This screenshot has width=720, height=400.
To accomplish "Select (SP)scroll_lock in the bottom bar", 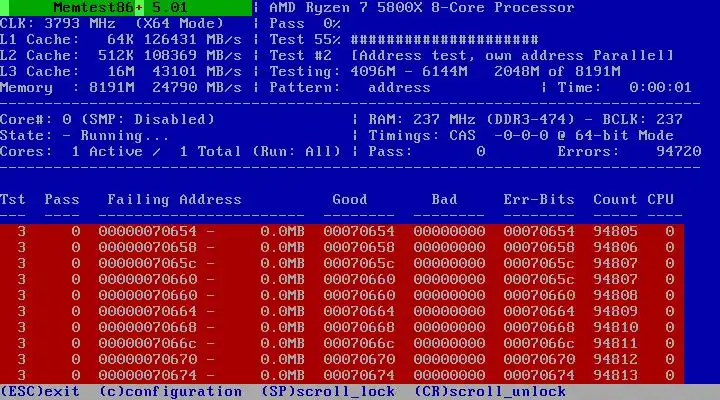I will click(328, 392).
